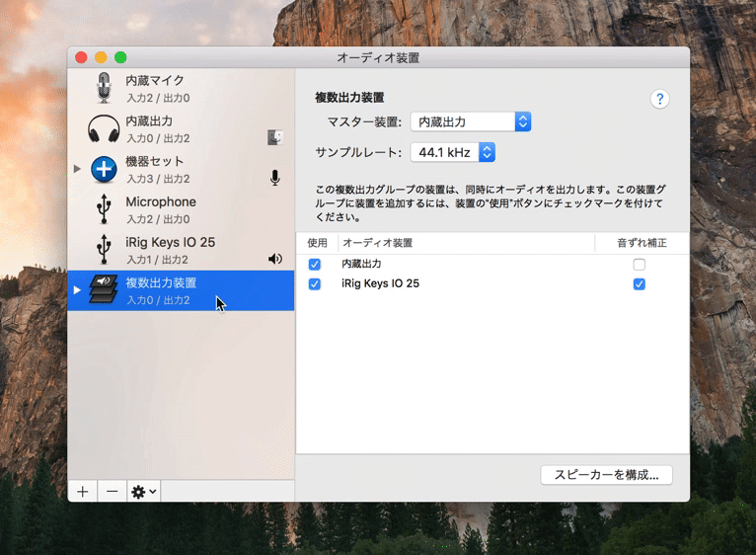Viewport: 756px width, 555px height.
Task: Close the オーディオ装置 window with the red button
Action: point(81,58)
